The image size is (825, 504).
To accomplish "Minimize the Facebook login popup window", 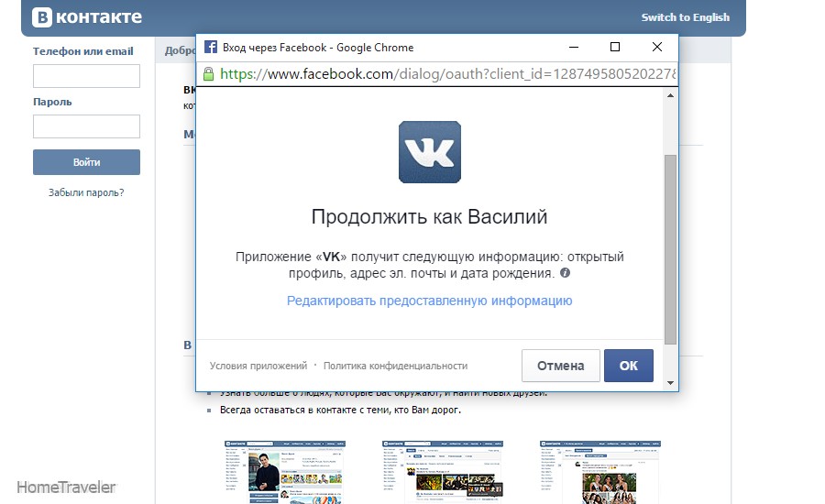I will [x=574, y=47].
